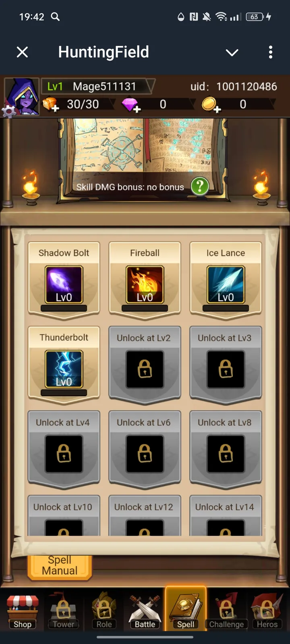
Task: Open the three-dot overflow menu
Action: click(x=270, y=52)
